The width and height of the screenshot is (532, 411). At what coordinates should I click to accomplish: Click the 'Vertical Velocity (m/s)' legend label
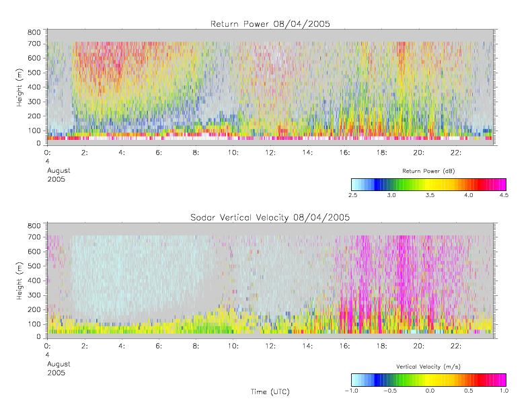click(x=428, y=367)
